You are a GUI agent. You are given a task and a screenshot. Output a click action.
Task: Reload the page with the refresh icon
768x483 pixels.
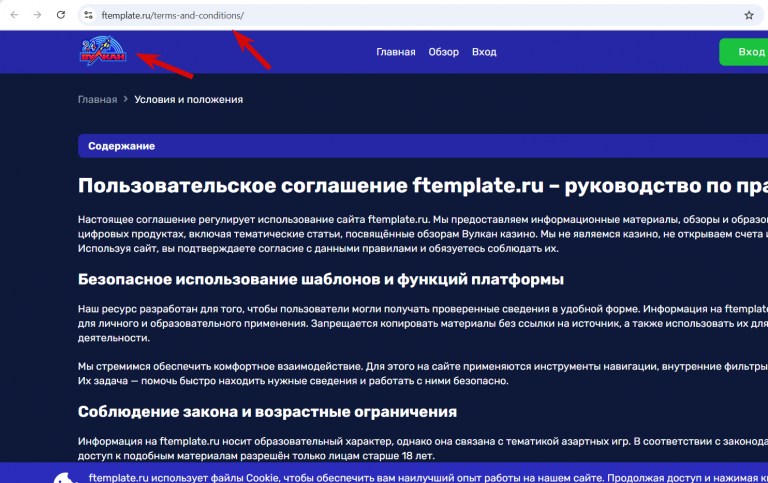pos(61,15)
